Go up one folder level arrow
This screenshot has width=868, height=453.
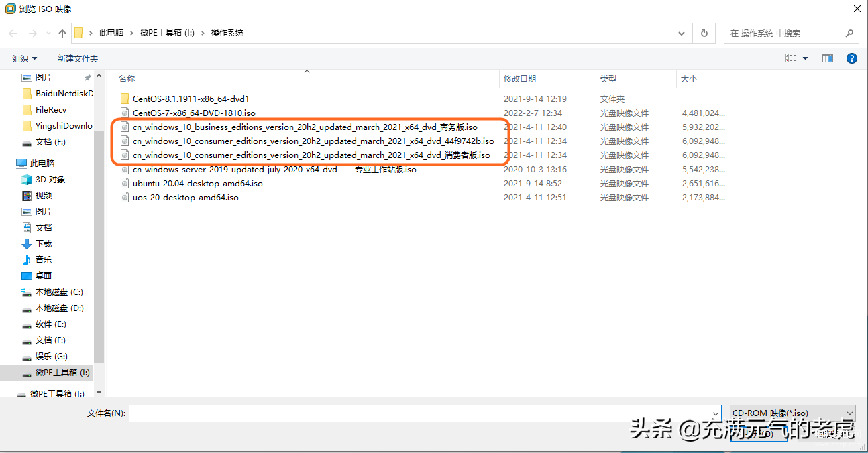[62, 33]
